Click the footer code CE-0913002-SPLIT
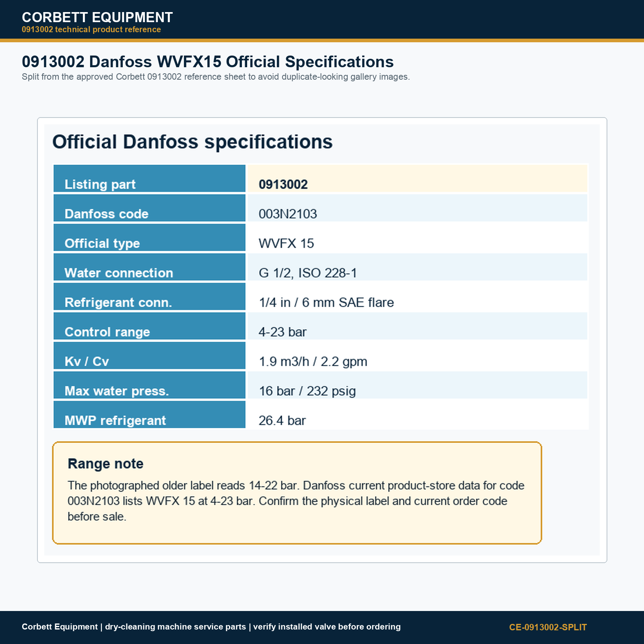 pyautogui.click(x=548, y=627)
